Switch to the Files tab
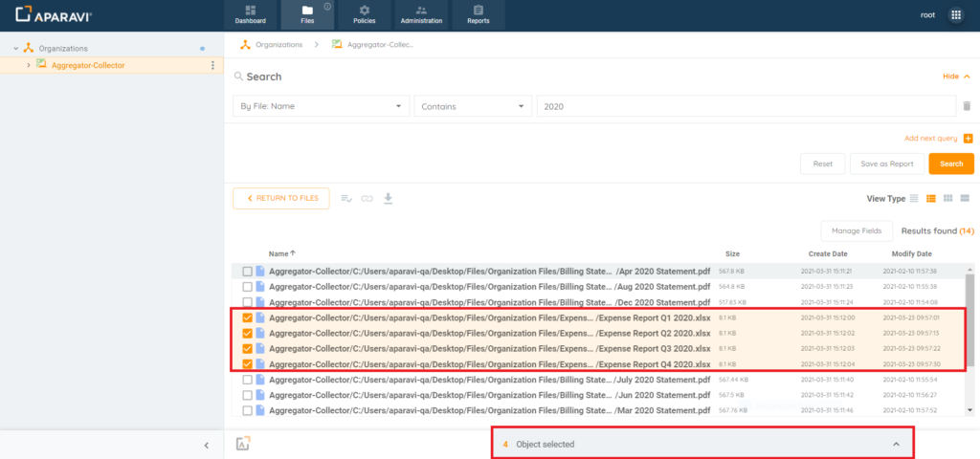 (x=307, y=15)
